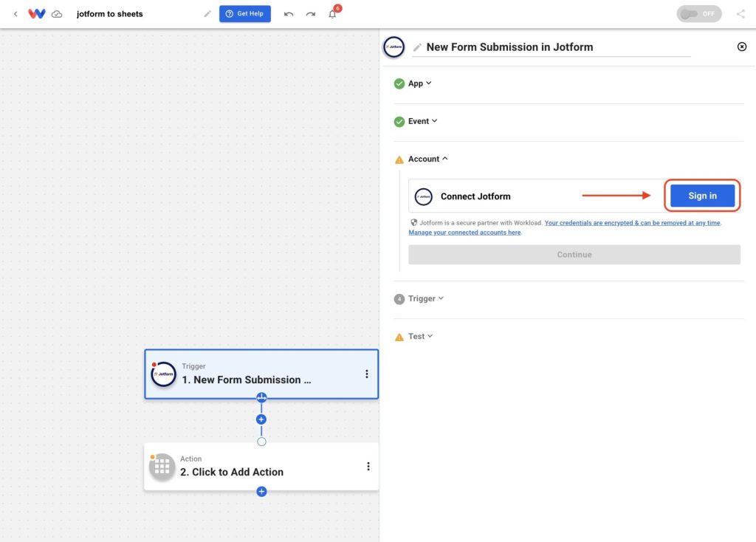The height and width of the screenshot is (542, 756).
Task: Click Jotform icon on trigger card
Action: 163,374
